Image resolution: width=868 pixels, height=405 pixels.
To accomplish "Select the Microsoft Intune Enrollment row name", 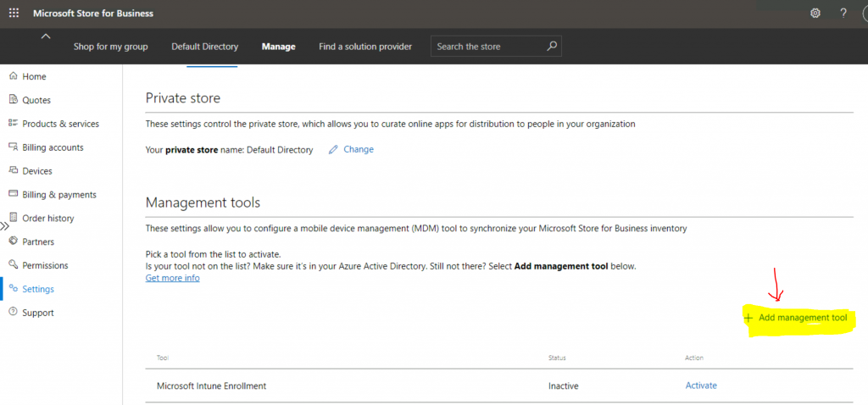I will pyautogui.click(x=211, y=386).
